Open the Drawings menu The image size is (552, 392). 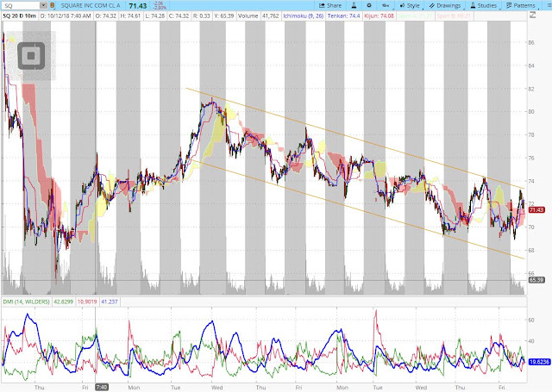(445, 6)
